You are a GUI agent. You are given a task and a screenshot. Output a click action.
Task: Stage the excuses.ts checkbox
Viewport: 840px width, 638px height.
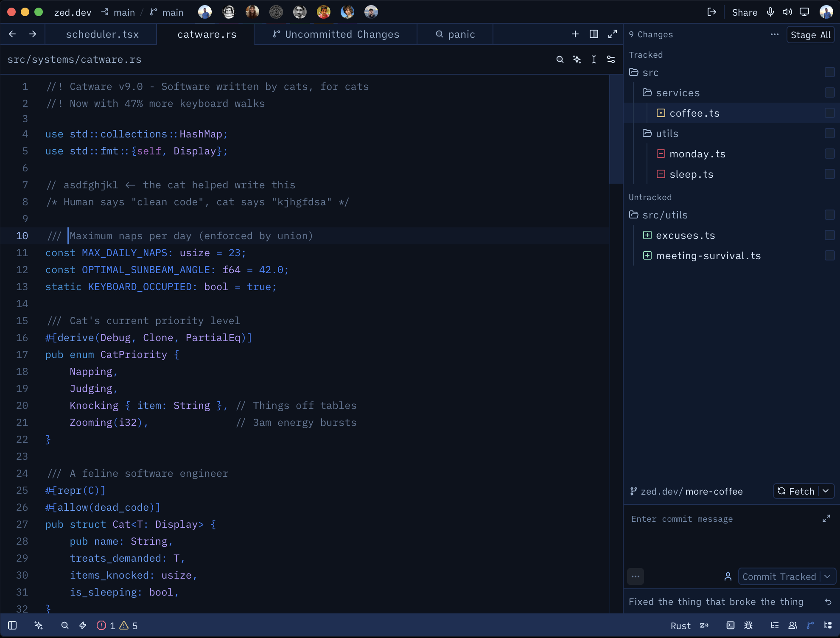tap(830, 235)
